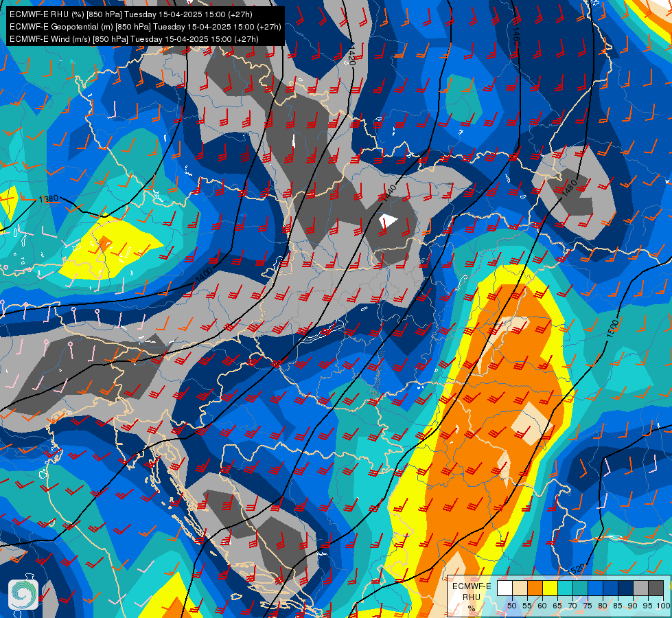Click the white below-50% legend swatch
The height and width of the screenshot is (618, 672).
(x=505, y=588)
